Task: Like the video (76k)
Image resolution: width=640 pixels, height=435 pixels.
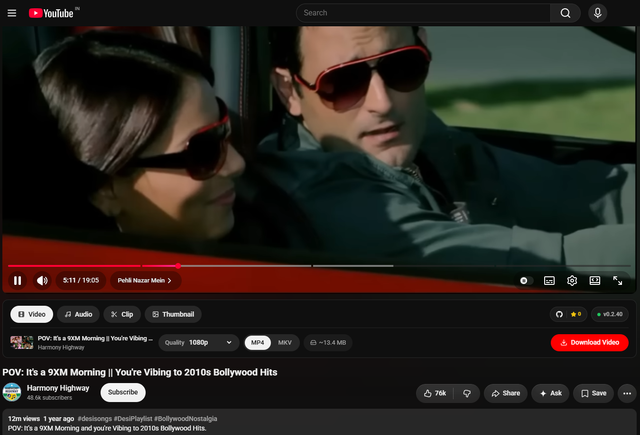Action: click(435, 393)
